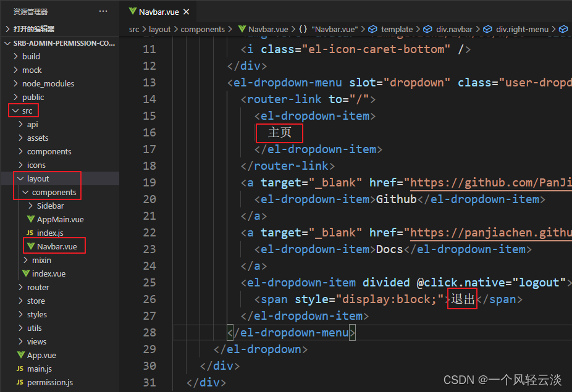Screen dimensions: 572x392
Task: Click the cube icon before div.right-menu breadcrumb
Action: tap(488, 29)
